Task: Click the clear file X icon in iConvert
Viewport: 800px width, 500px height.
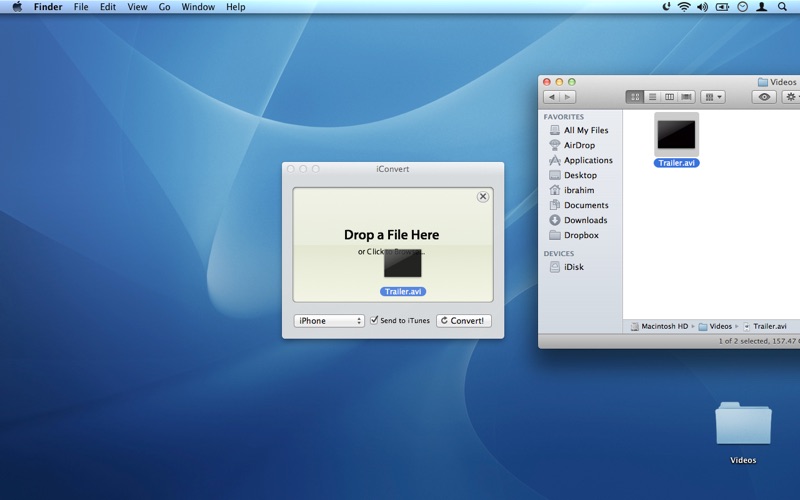Action: coord(483,197)
